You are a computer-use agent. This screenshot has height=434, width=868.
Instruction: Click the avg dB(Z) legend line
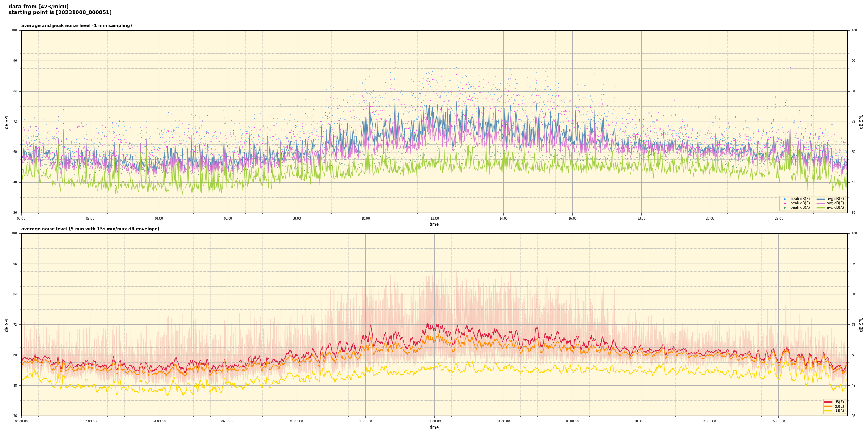coord(821,199)
